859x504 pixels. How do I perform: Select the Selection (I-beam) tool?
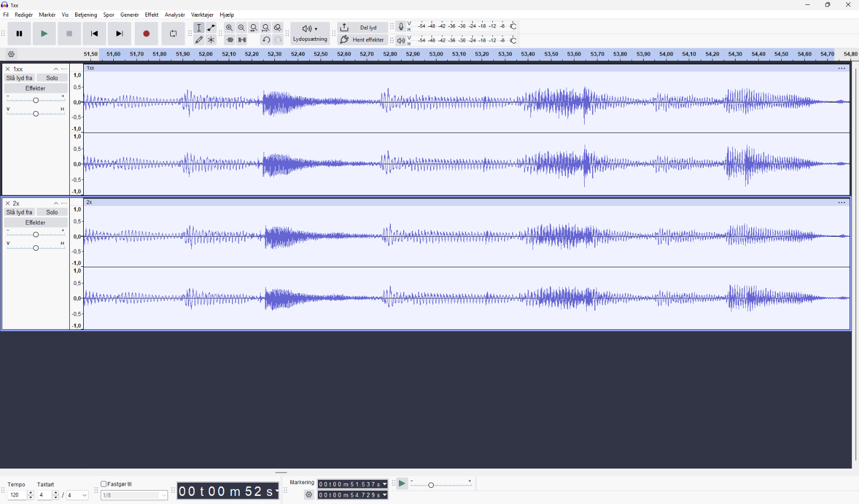coord(199,28)
